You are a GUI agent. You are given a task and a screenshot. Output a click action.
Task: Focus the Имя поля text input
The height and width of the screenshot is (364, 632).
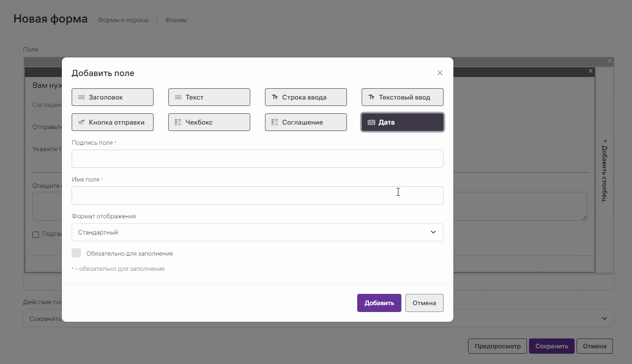pos(257,195)
